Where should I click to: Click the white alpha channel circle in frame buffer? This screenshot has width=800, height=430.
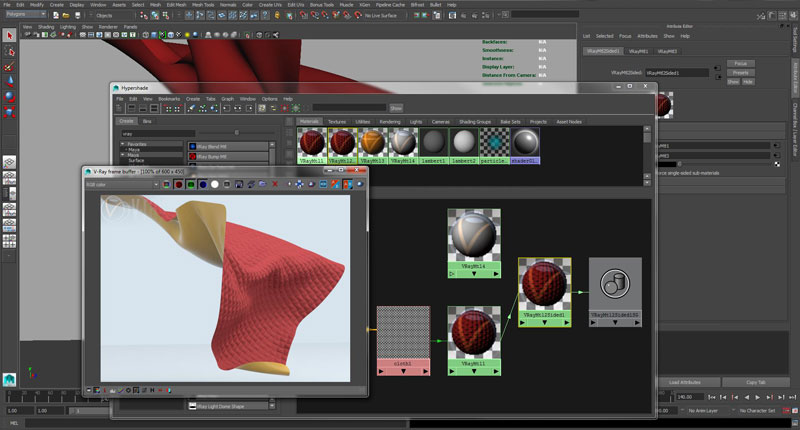point(215,184)
